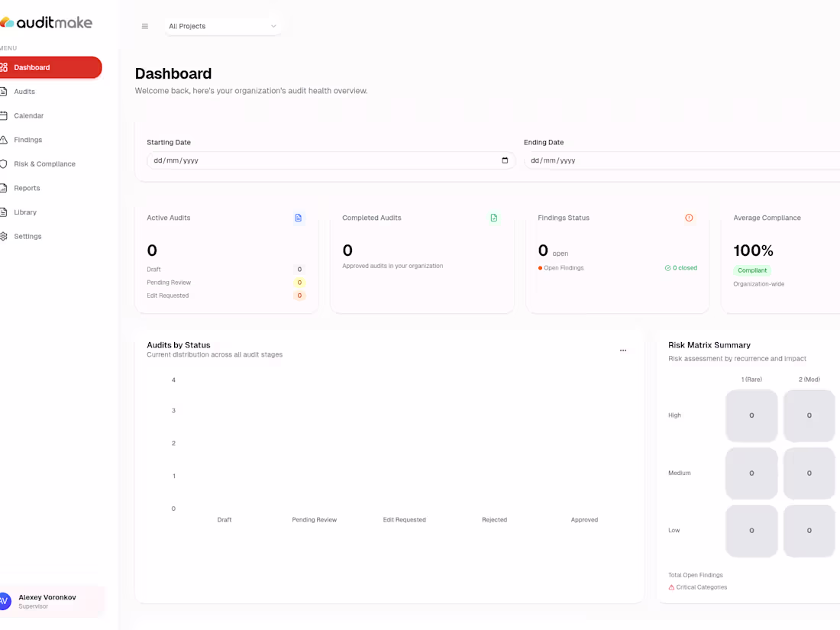Open the All Projects dropdown
Image resolution: width=840 pixels, height=630 pixels.
[x=223, y=25]
